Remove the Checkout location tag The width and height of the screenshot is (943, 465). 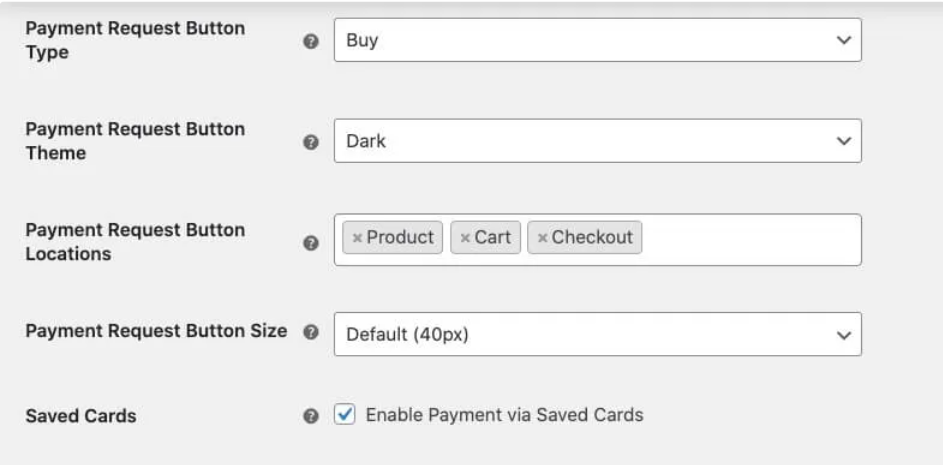[x=542, y=238]
